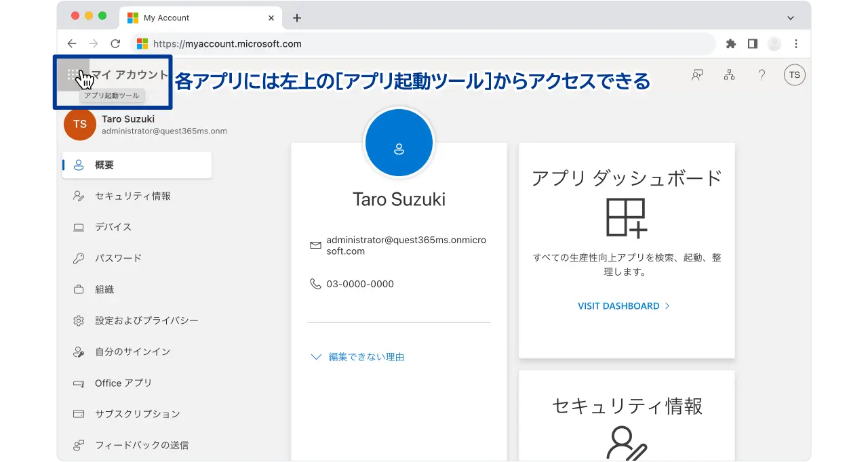
Task: Open the organization chart icon in header
Action: [x=729, y=75]
